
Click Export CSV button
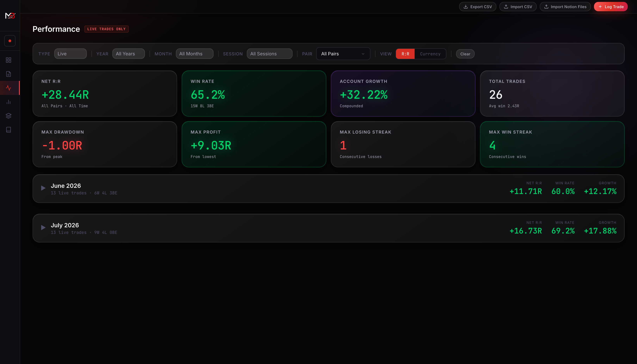(477, 7)
